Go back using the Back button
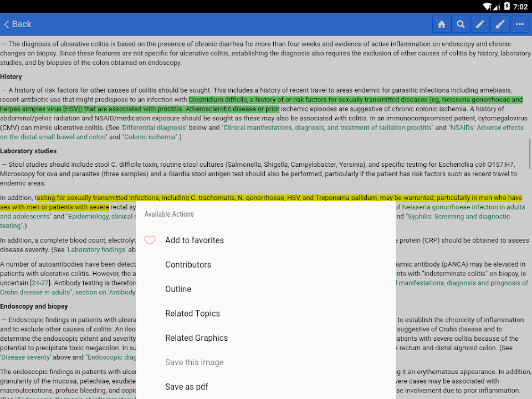Viewport: 532px width, 399px height. (18, 24)
